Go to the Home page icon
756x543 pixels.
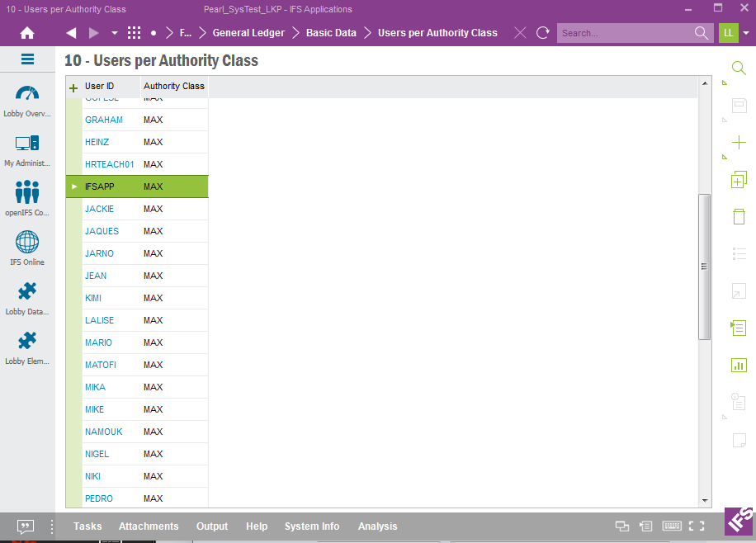click(27, 33)
